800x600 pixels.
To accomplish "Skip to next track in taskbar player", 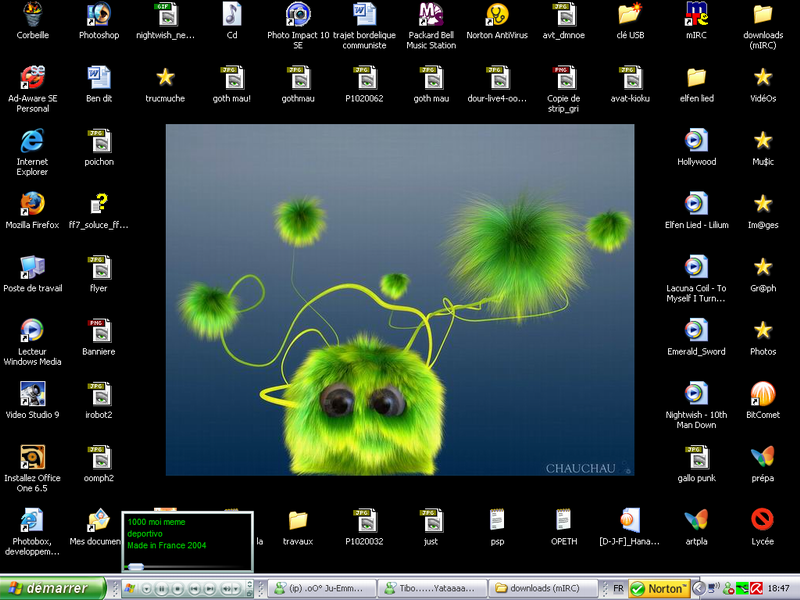I will click(x=208, y=589).
